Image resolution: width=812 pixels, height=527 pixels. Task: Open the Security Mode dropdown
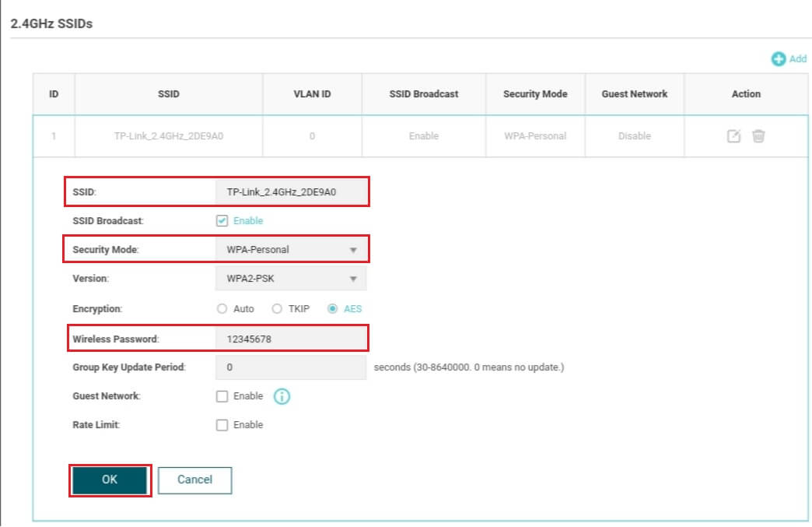point(290,250)
